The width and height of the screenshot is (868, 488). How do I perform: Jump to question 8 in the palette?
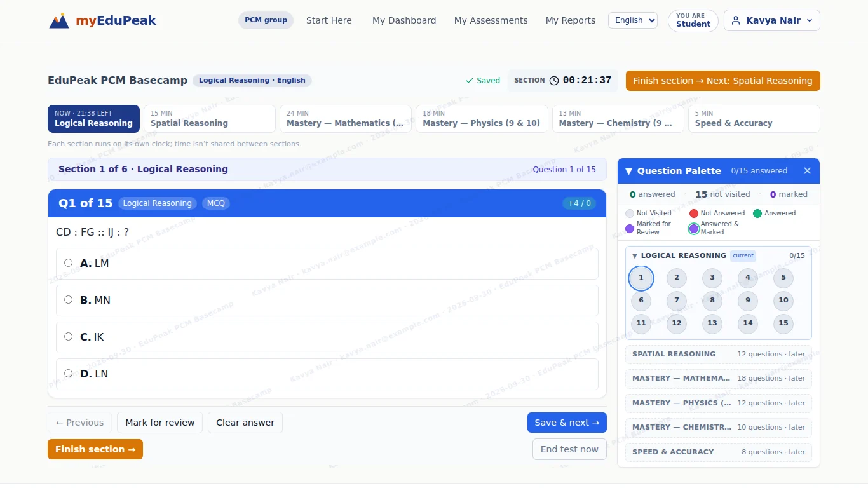coord(712,301)
